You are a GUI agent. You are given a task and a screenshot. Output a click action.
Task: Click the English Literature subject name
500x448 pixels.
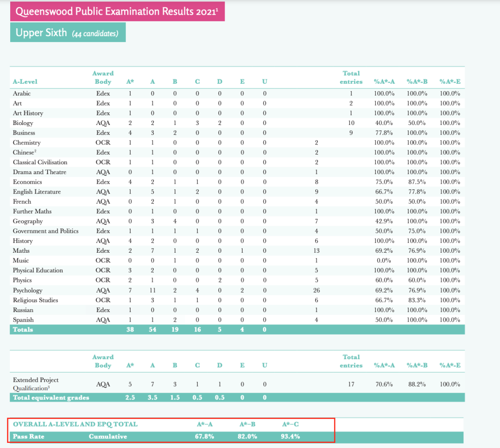[x=37, y=192]
